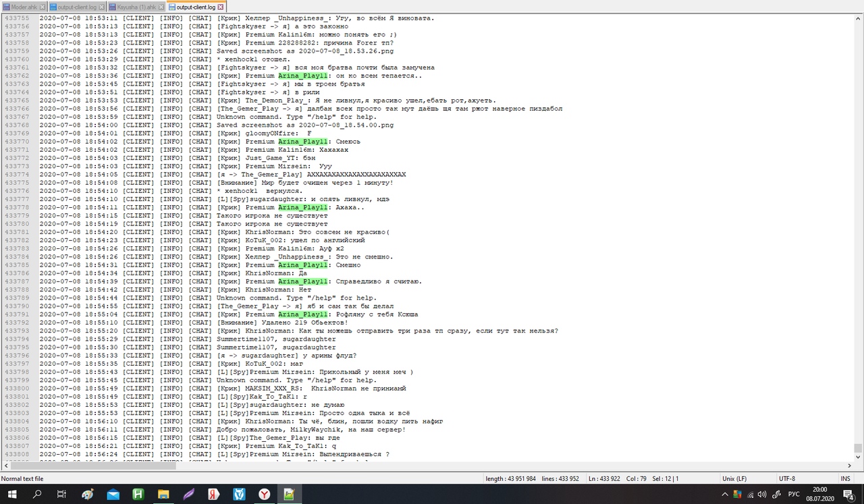The width and height of the screenshot is (864, 504).
Task: Click '[я -> sugardaughter] у арины флуд?' text
Action: pyautogui.click(x=286, y=356)
